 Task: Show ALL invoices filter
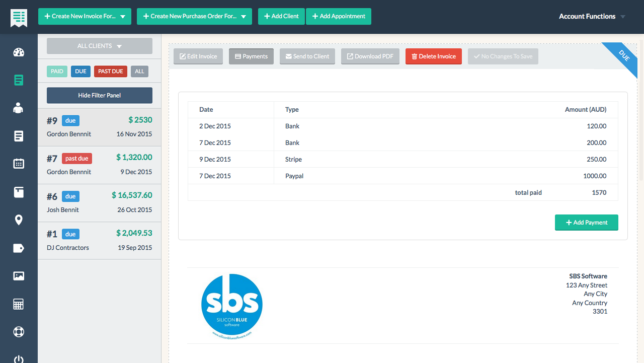pyautogui.click(x=139, y=71)
